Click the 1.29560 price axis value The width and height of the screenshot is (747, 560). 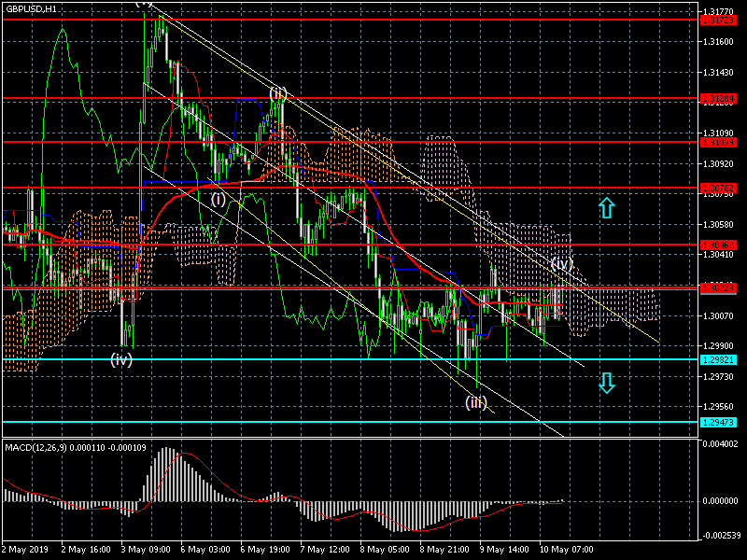pos(718,407)
